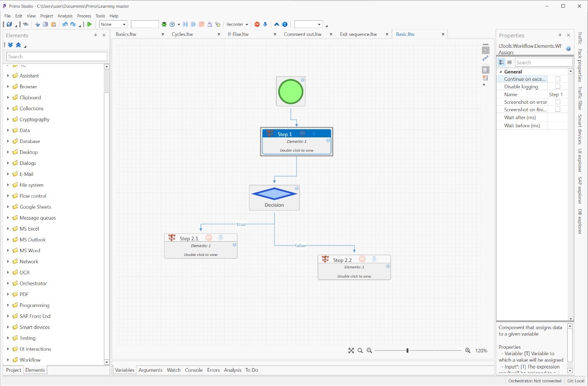Image resolution: width=588 pixels, height=386 pixels.
Task: Select the stop recording icon on the toolbar
Action: [257, 24]
